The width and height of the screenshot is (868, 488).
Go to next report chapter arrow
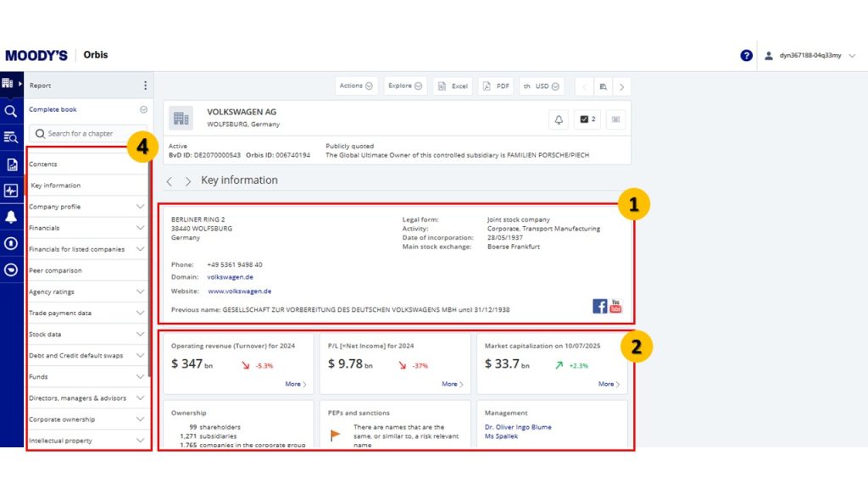coord(188,181)
